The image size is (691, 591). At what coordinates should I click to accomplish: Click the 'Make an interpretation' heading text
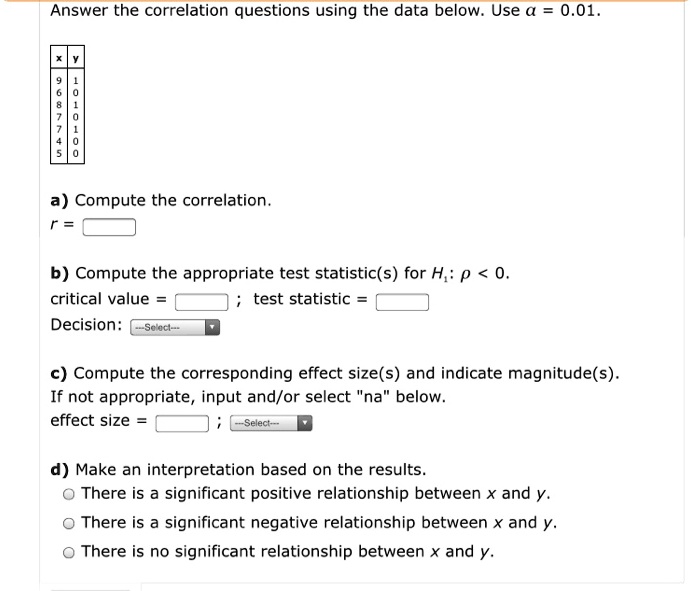(x=251, y=470)
